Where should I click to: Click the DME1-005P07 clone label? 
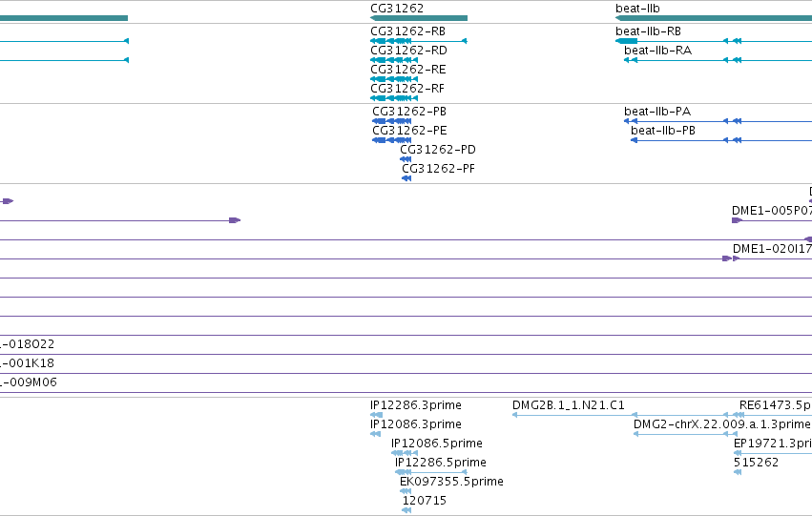point(772,211)
